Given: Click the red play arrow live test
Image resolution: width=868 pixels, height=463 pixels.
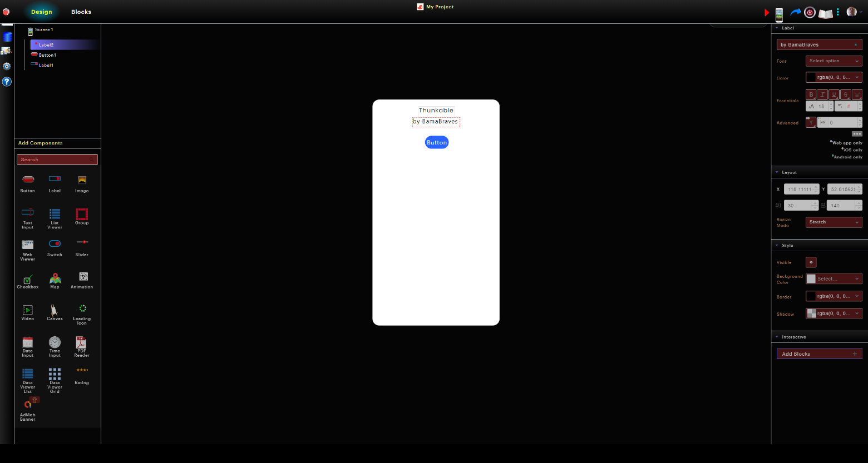Looking at the screenshot, I should (x=767, y=12).
